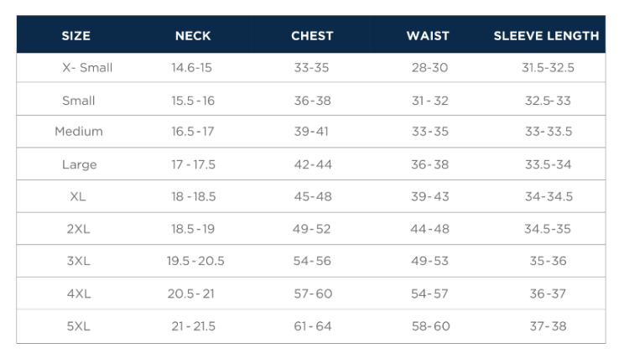
Task: Click waist value 39-43
Action: [x=429, y=196]
